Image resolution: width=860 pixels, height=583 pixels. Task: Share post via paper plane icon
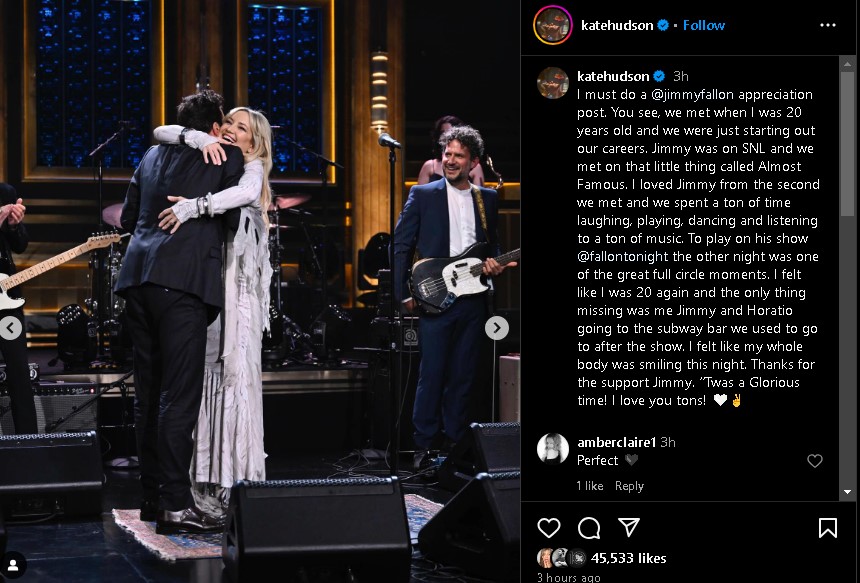[629, 527]
